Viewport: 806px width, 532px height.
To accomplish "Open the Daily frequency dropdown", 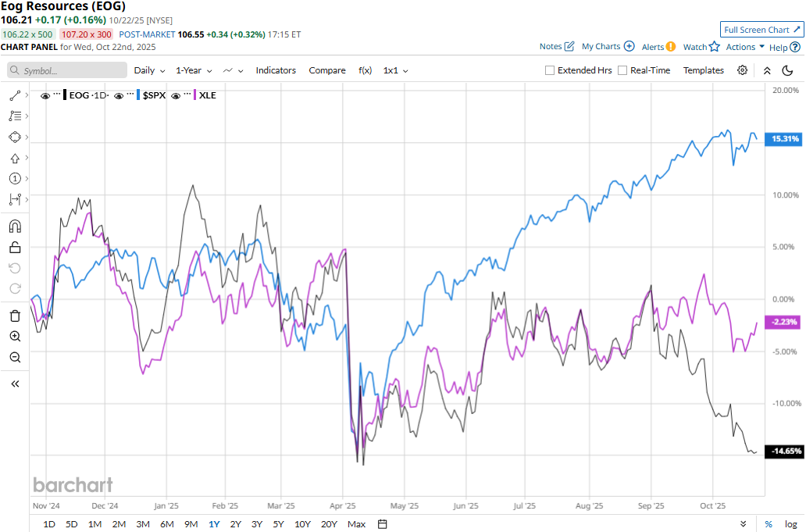I will 150,70.
